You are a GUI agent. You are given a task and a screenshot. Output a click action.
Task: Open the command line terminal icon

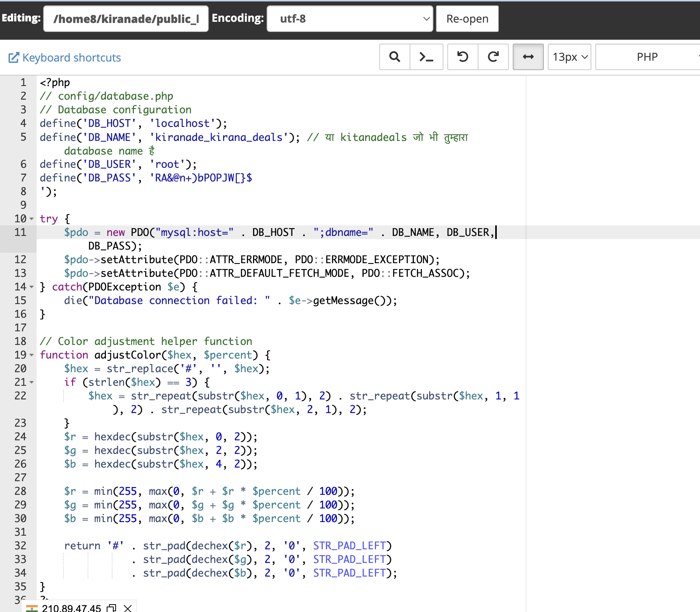(x=426, y=57)
